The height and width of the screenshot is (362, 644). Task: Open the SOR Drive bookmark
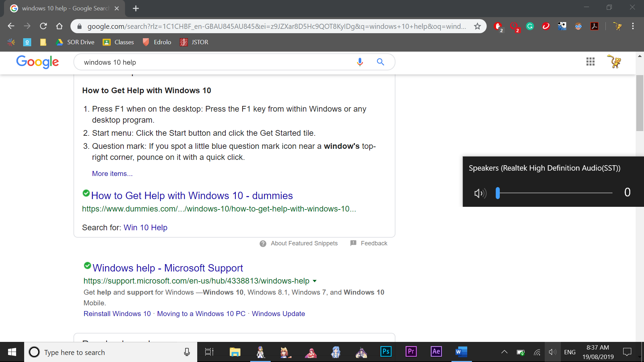click(75, 42)
